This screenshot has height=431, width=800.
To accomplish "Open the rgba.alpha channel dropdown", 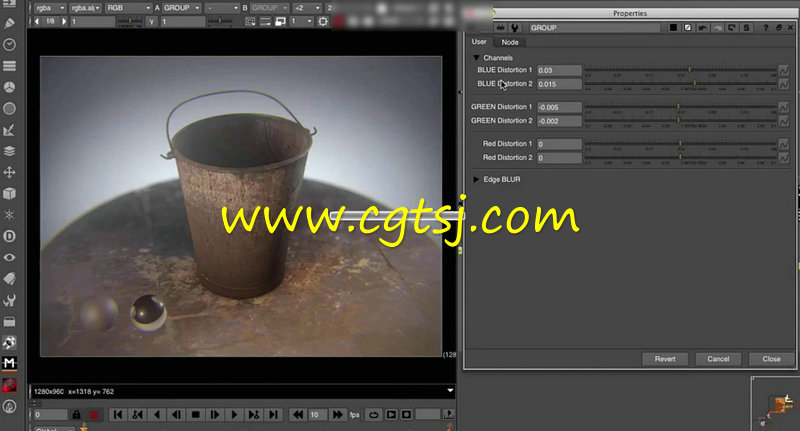I will (x=85, y=8).
